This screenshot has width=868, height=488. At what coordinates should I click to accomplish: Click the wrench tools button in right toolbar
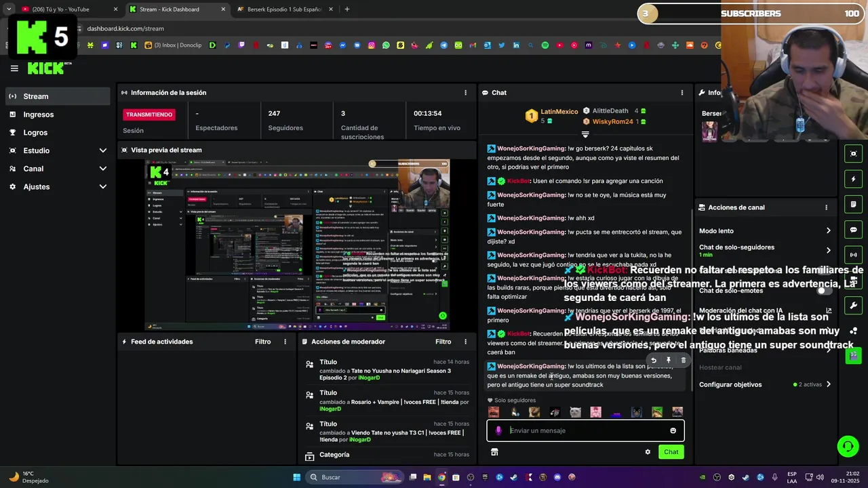tap(854, 306)
